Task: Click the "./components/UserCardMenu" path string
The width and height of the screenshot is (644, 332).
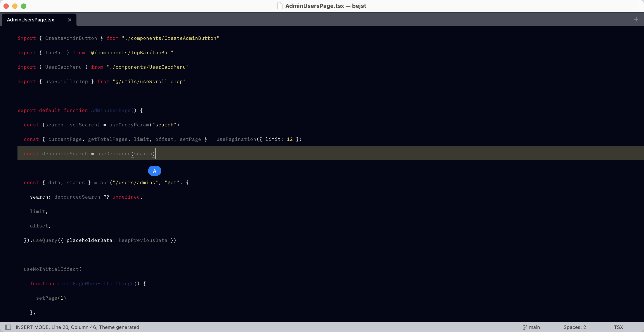Action: pos(147,67)
